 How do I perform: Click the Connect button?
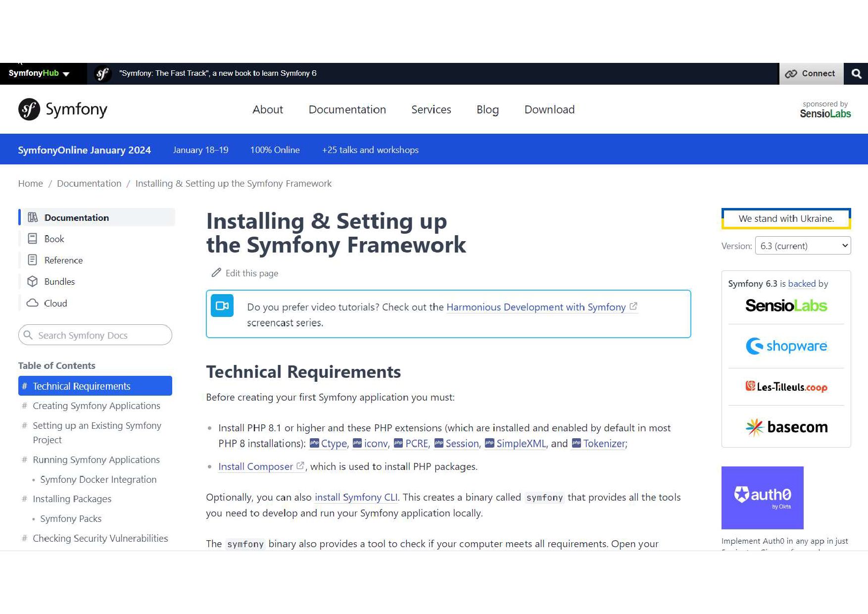(811, 74)
